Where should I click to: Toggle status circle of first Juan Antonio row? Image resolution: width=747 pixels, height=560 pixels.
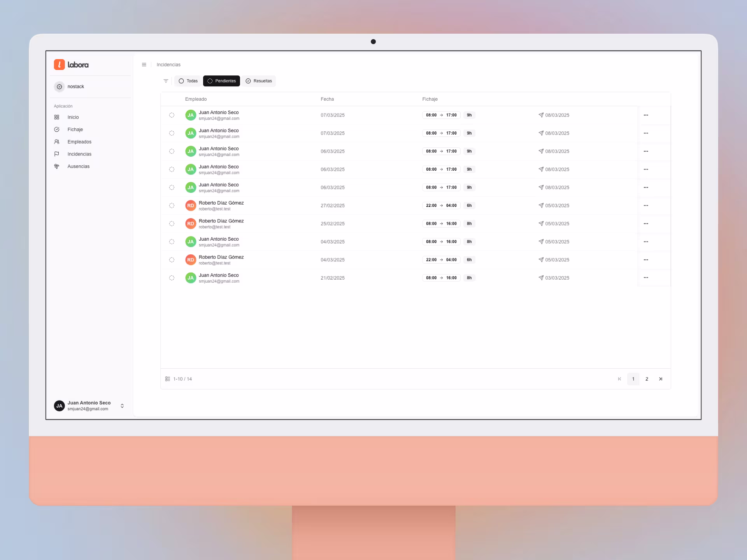point(172,115)
